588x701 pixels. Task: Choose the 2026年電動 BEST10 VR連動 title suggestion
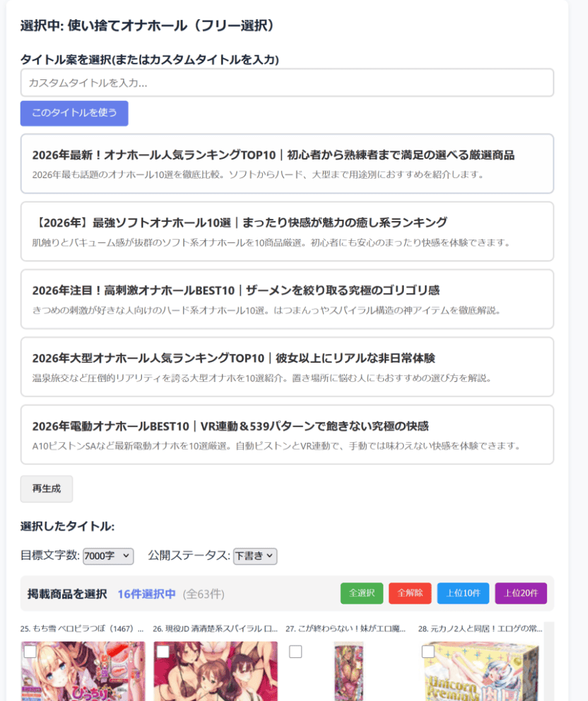pyautogui.click(x=287, y=435)
